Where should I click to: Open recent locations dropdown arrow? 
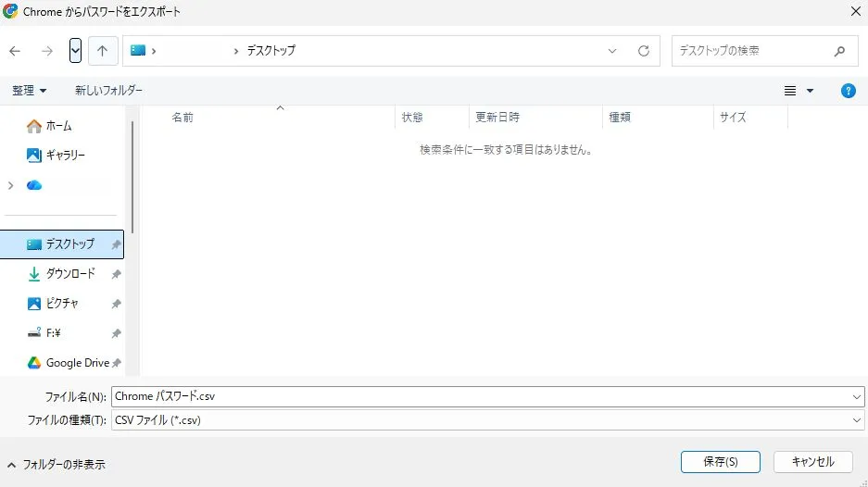[x=75, y=51]
